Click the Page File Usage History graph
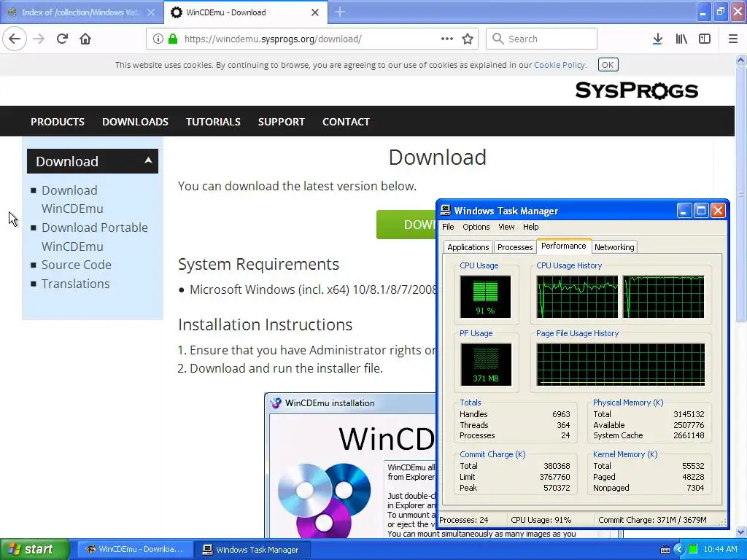This screenshot has height=560, width=747. [x=620, y=365]
